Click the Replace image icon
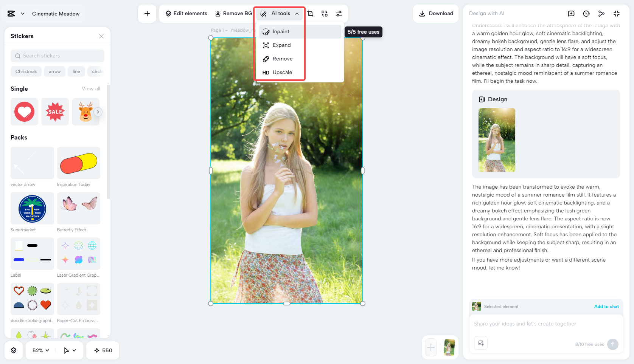634x364 pixels. pyautogui.click(x=324, y=13)
